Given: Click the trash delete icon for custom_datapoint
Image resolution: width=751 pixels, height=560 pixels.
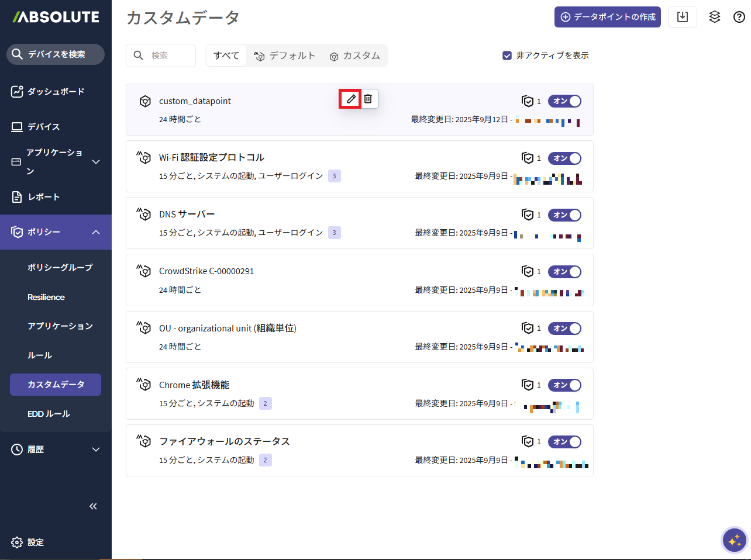Looking at the screenshot, I should tap(368, 99).
